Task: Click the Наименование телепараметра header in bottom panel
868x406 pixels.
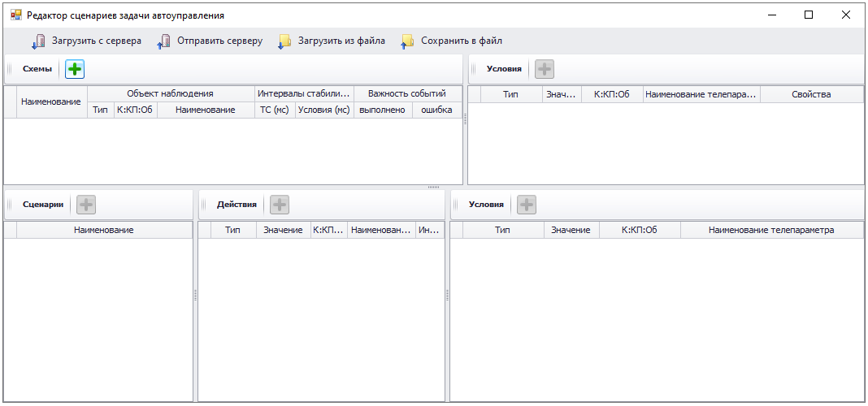Action: (770, 231)
